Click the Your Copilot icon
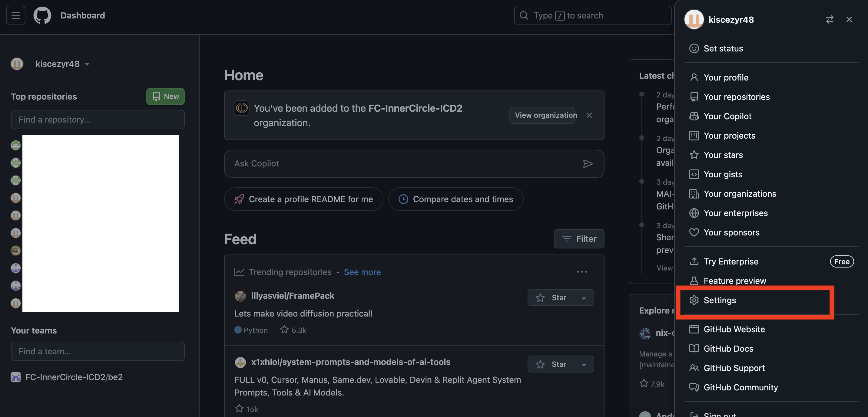Screen dimensions: 868x417 pyautogui.click(x=694, y=116)
